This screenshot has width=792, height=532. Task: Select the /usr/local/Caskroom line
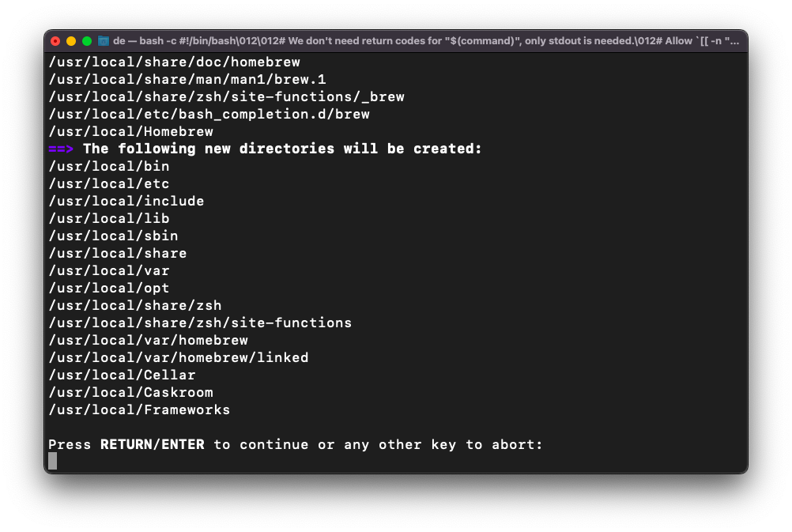pos(130,392)
